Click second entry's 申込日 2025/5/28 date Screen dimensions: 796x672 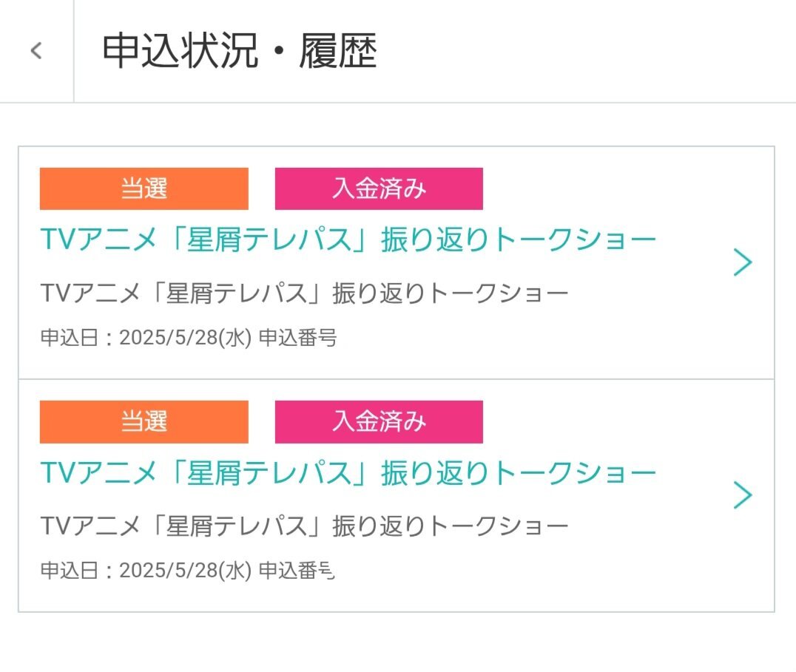185,571
